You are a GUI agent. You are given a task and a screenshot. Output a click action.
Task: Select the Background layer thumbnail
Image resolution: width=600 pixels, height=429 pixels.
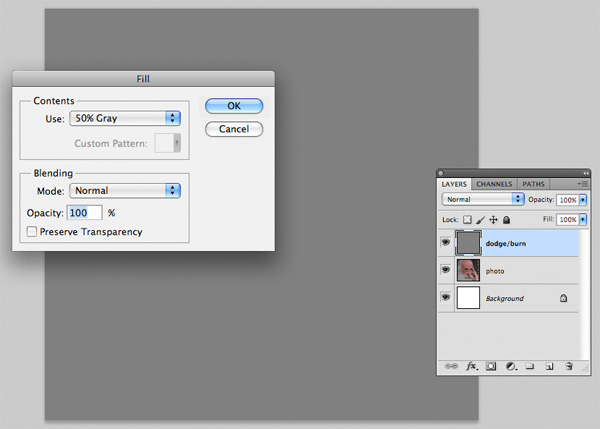pyautogui.click(x=468, y=298)
